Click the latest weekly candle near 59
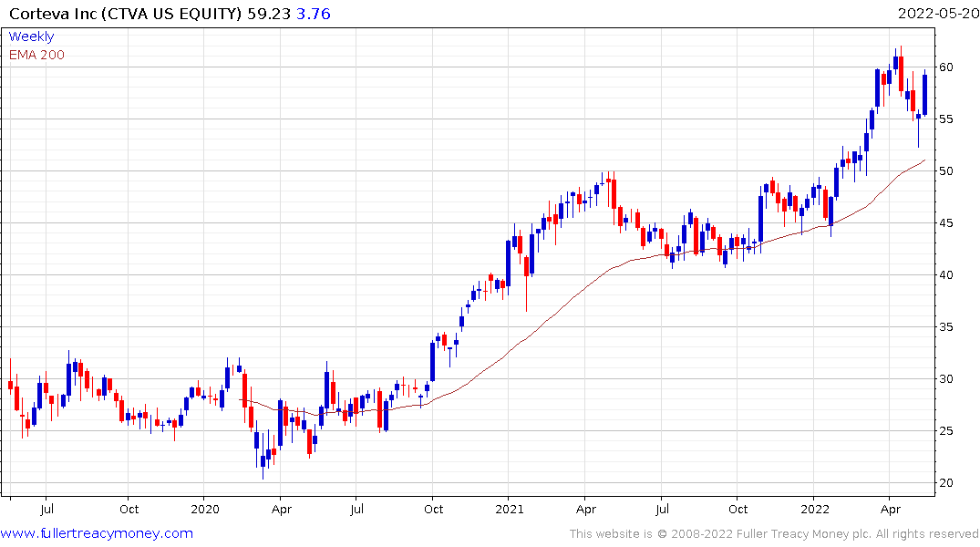The image size is (980, 547). (x=925, y=94)
